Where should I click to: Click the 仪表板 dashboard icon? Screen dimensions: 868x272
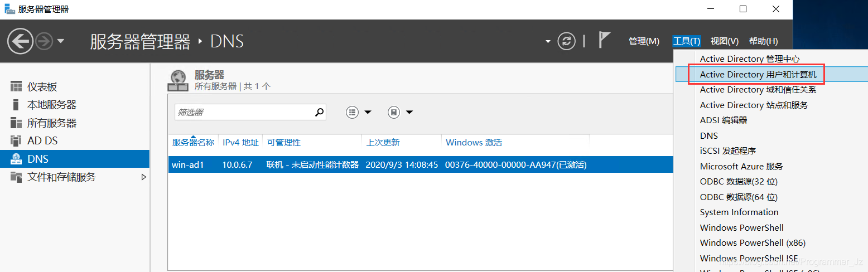(16, 87)
